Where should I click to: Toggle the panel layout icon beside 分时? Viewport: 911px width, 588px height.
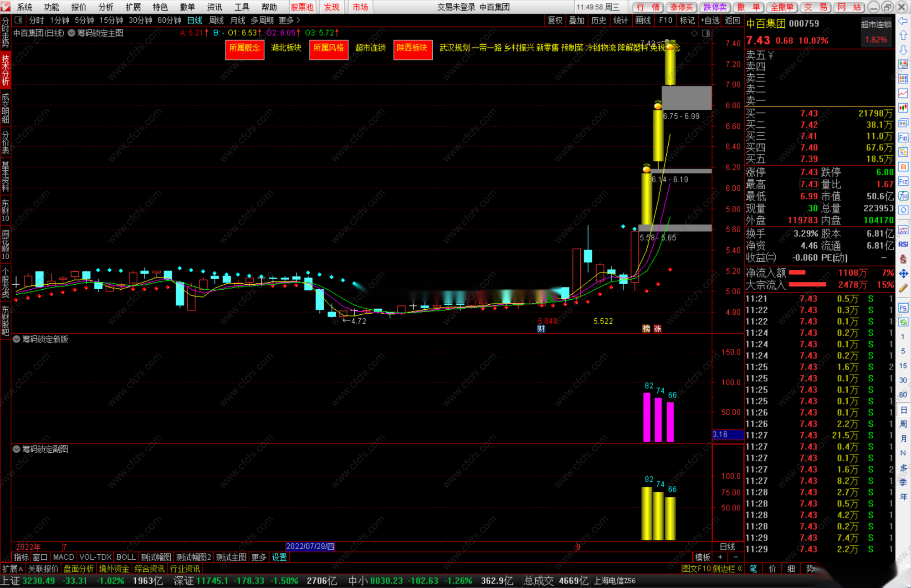18,20
